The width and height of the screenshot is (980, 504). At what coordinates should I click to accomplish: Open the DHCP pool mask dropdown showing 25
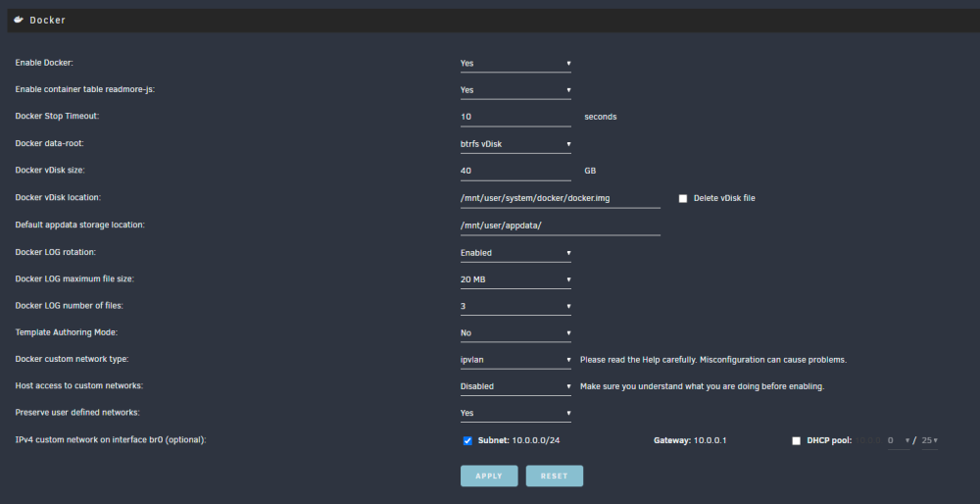coord(930,441)
